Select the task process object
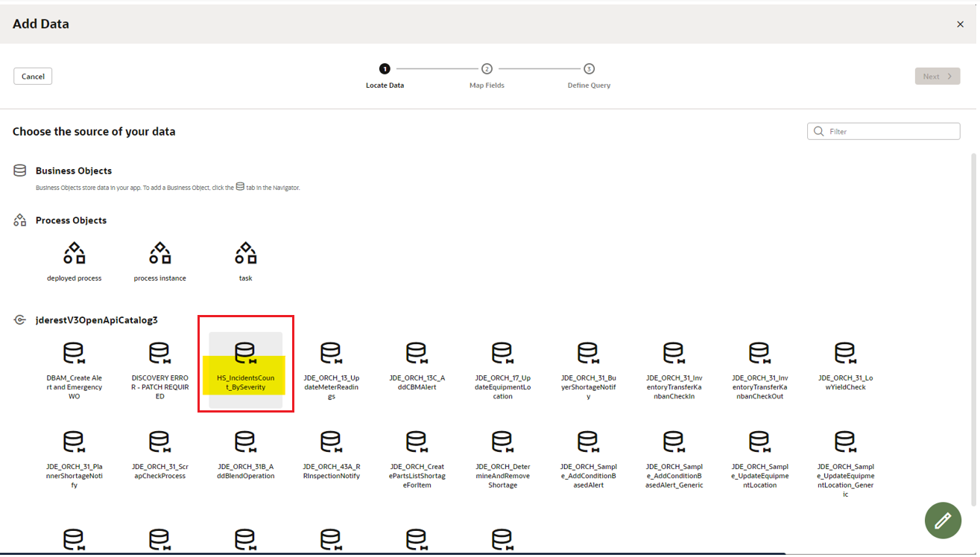 (245, 259)
